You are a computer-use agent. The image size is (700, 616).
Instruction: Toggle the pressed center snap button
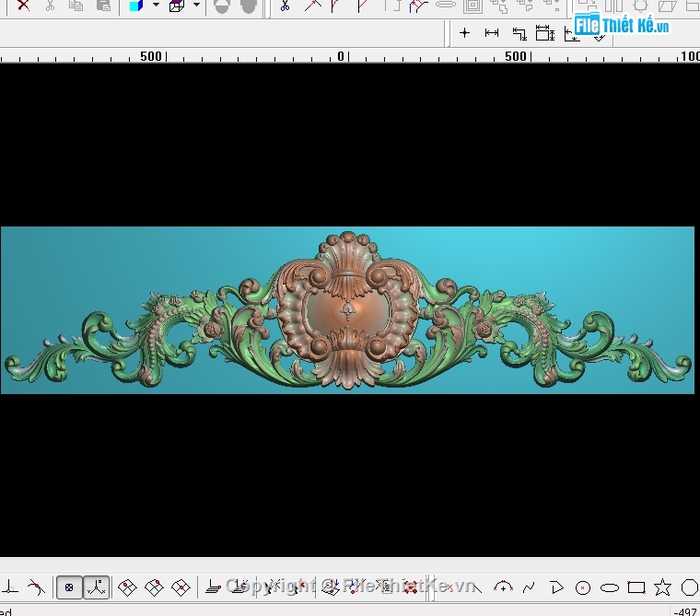(69, 587)
